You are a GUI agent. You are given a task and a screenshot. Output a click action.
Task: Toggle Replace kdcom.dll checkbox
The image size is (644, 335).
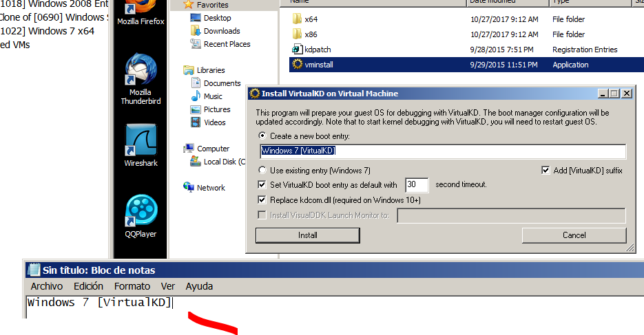pyautogui.click(x=262, y=200)
